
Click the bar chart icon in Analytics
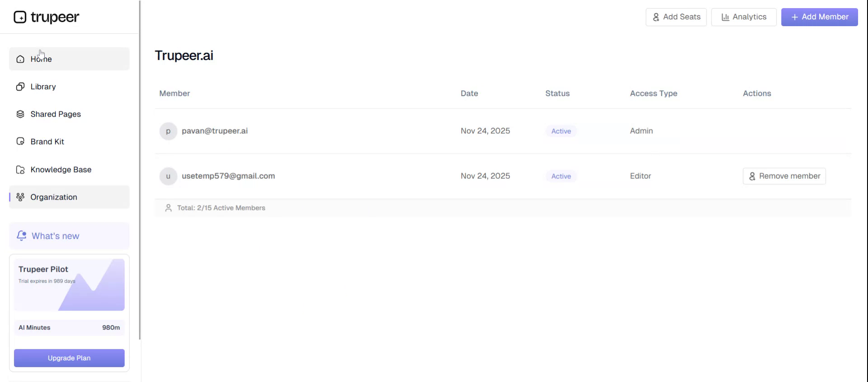[x=725, y=17]
